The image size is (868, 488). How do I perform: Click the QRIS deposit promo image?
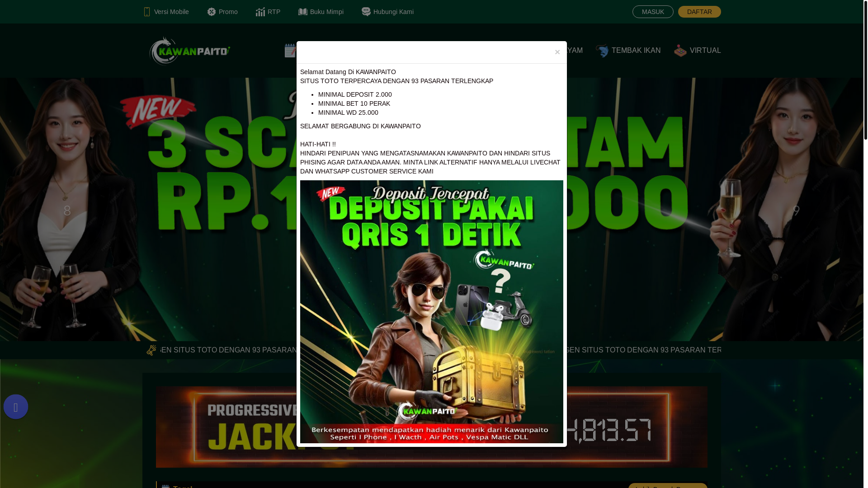(432, 312)
